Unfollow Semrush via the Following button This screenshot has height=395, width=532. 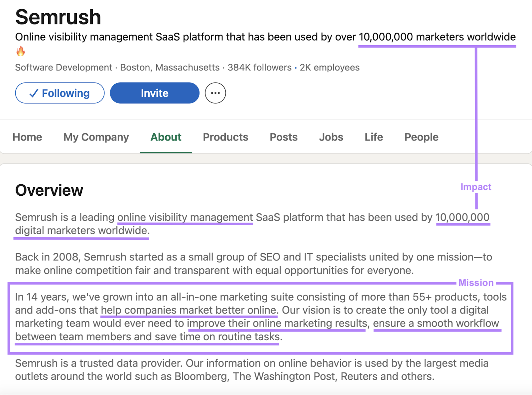tap(60, 93)
